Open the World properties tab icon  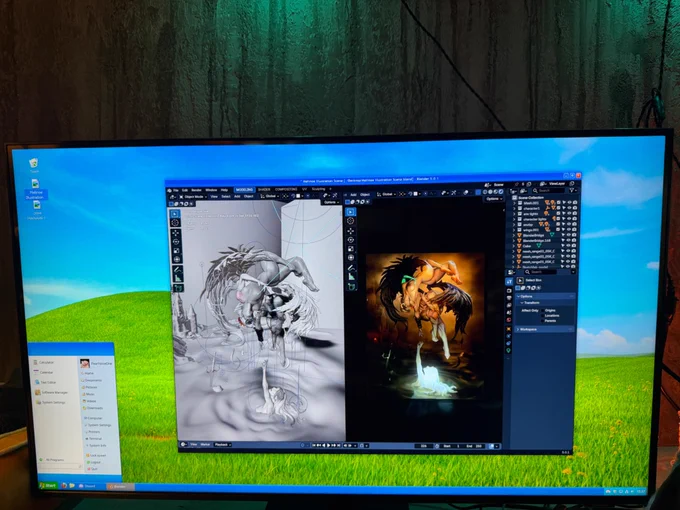tap(508, 320)
